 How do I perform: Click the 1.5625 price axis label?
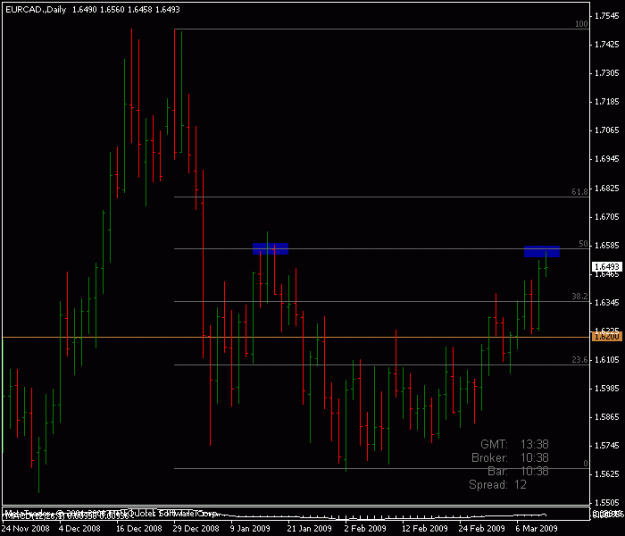(607, 474)
